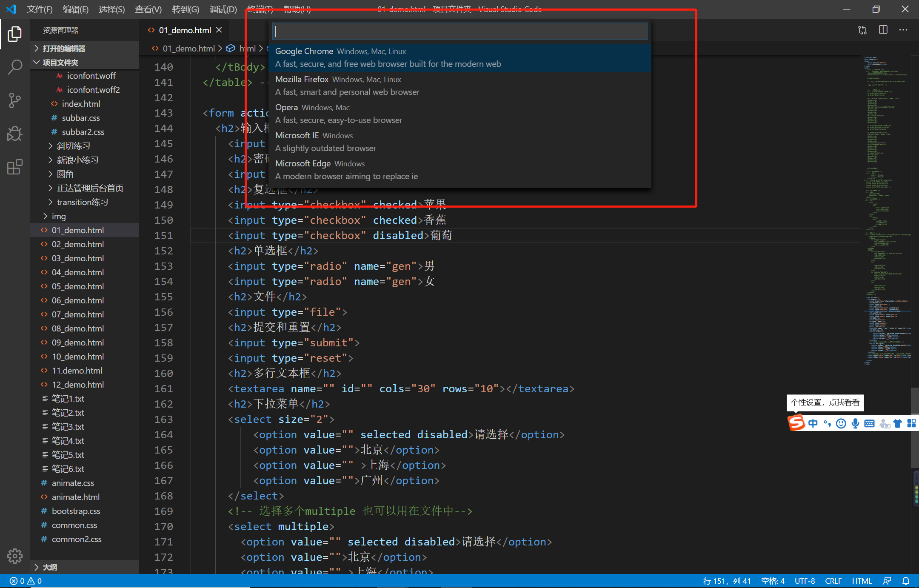Expand the 大纲 outline section
The height and width of the screenshot is (588, 919).
[x=50, y=567]
